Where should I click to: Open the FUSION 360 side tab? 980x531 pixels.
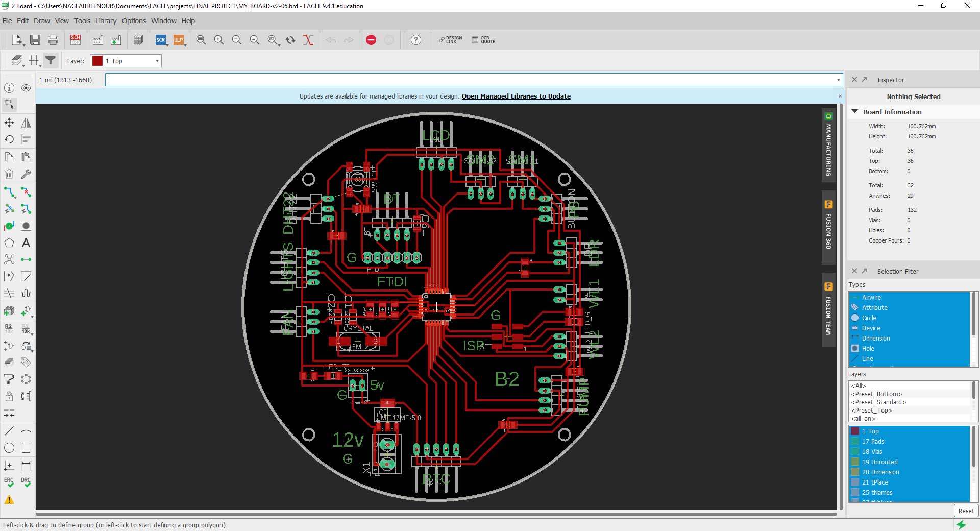pyautogui.click(x=828, y=227)
